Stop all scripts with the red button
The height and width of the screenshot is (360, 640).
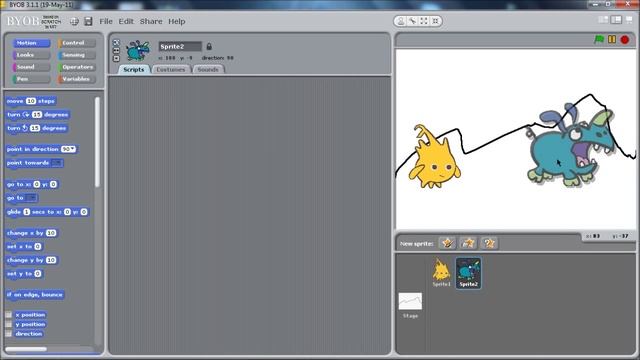point(624,40)
